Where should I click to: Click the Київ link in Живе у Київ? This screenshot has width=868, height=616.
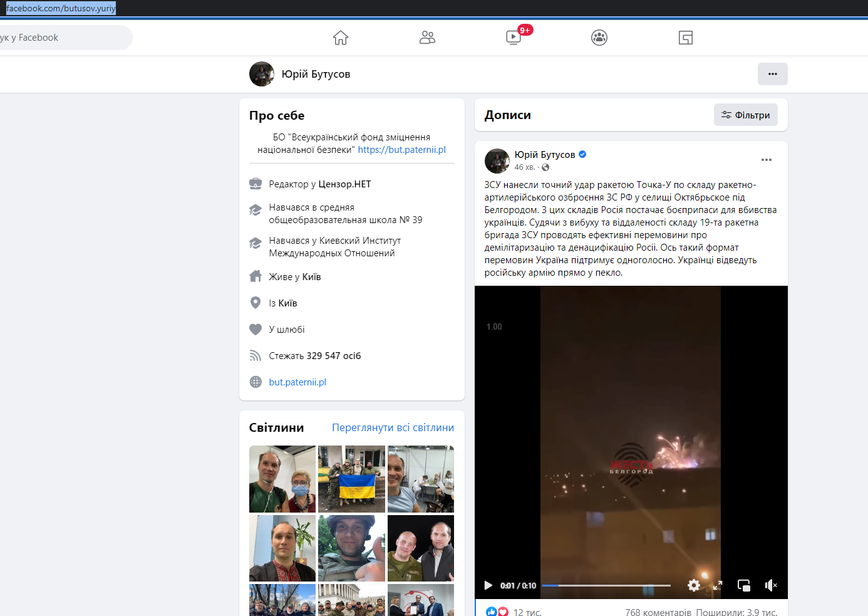point(311,277)
